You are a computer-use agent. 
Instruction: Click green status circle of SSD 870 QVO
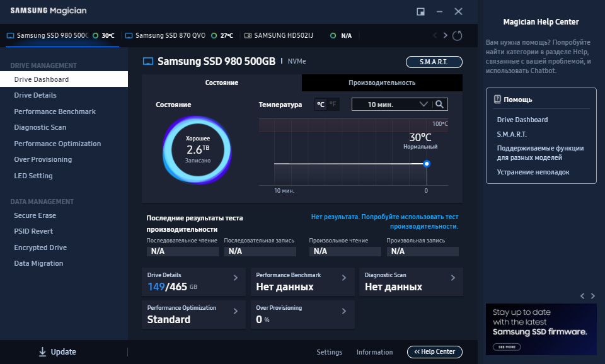[x=214, y=35]
